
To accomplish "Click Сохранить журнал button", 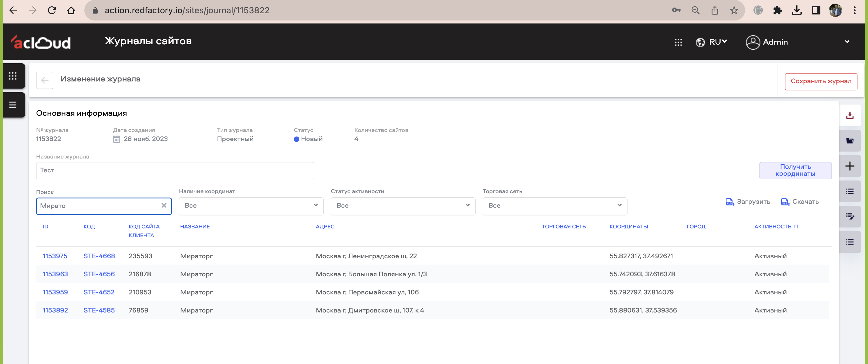I will coord(821,82).
